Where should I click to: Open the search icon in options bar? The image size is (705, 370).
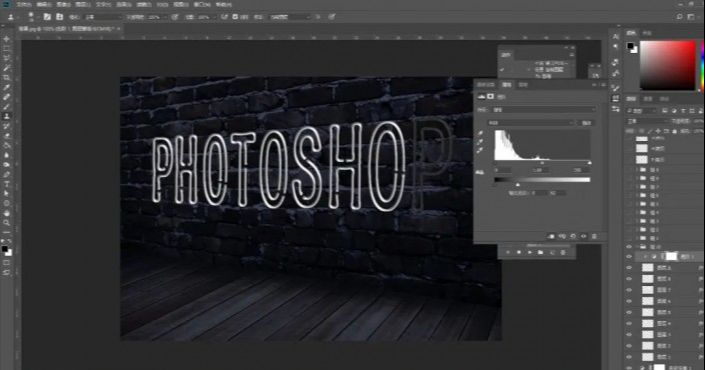680,17
